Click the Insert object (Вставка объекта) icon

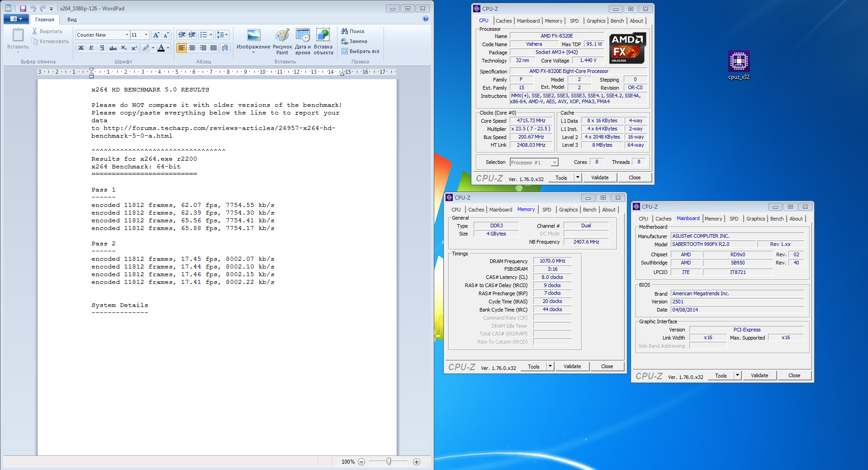[323, 42]
